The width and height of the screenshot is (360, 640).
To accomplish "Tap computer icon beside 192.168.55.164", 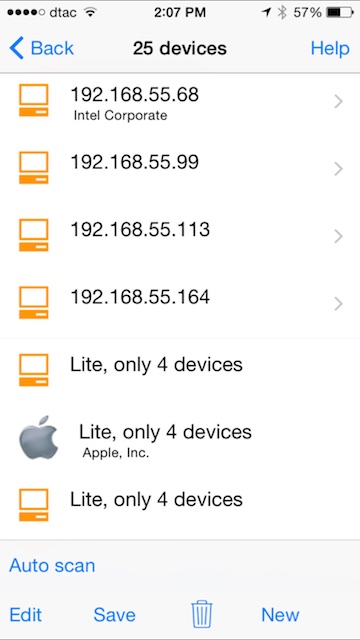I will [33, 302].
